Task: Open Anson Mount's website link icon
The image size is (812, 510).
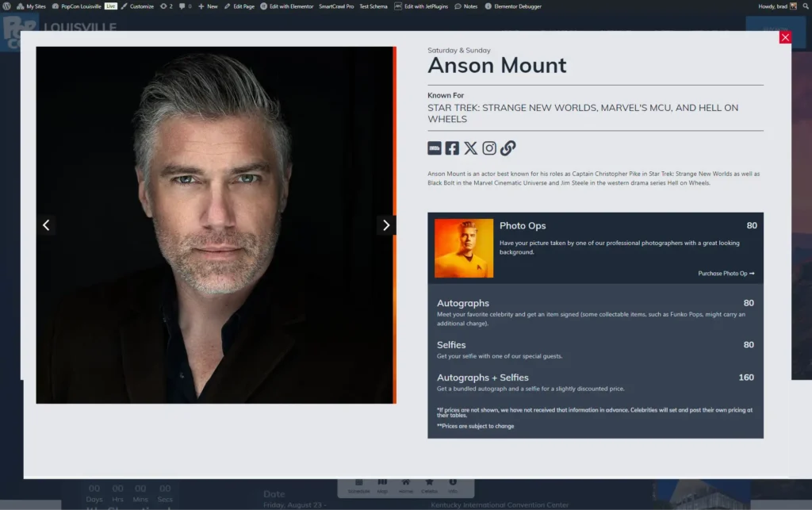Action: [508, 148]
